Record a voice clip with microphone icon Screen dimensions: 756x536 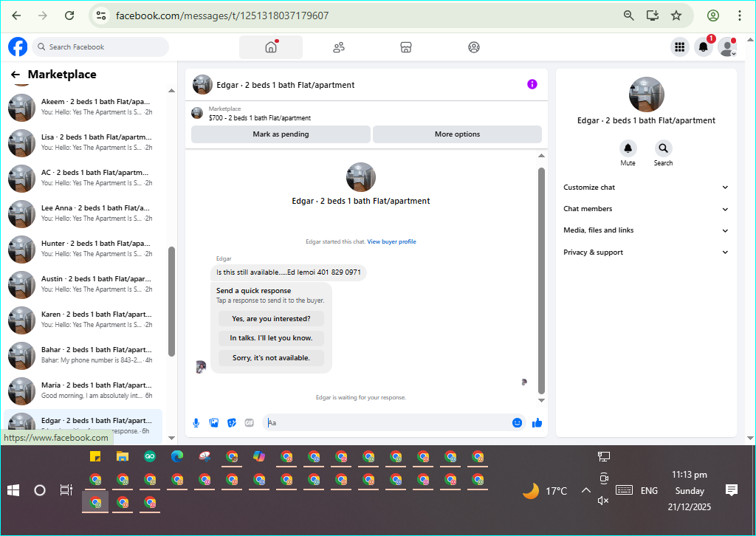pos(196,423)
